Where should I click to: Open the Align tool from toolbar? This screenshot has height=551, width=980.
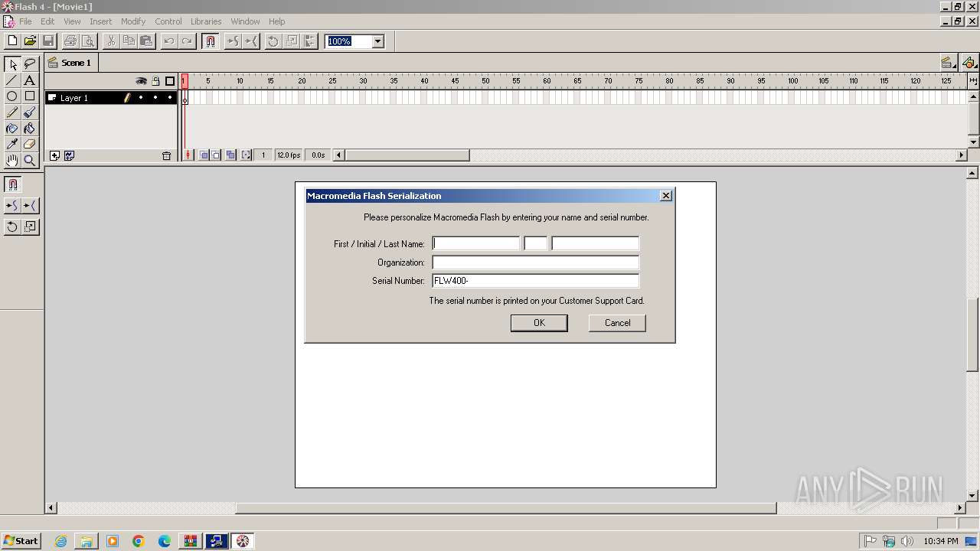click(x=309, y=41)
